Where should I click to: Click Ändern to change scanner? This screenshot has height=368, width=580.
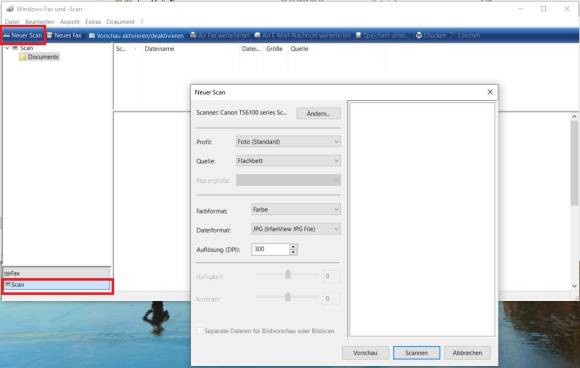pyautogui.click(x=318, y=114)
